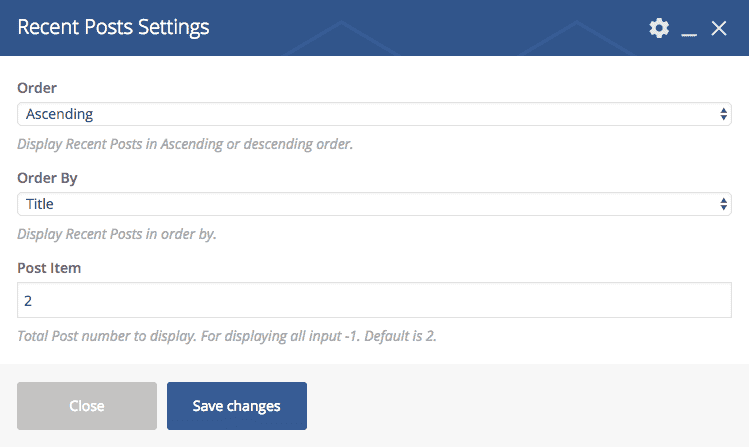The width and height of the screenshot is (749, 447).
Task: Open the gear settings icon in header
Action: coord(658,28)
